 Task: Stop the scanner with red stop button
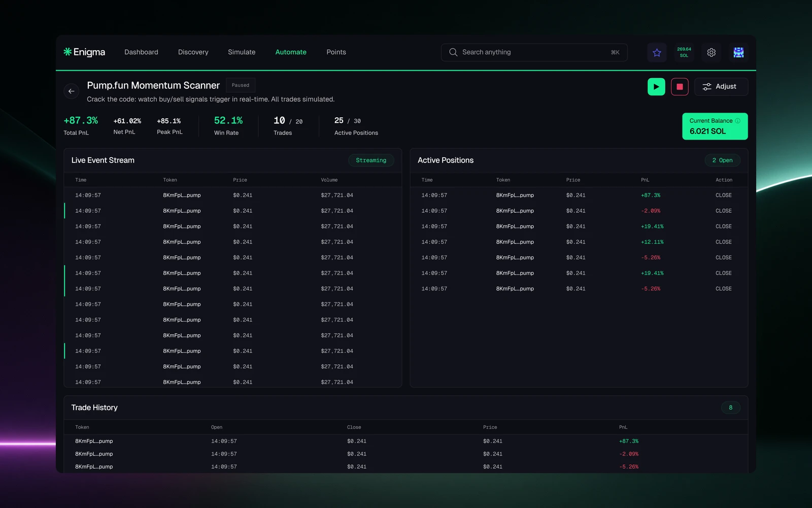[x=680, y=86]
